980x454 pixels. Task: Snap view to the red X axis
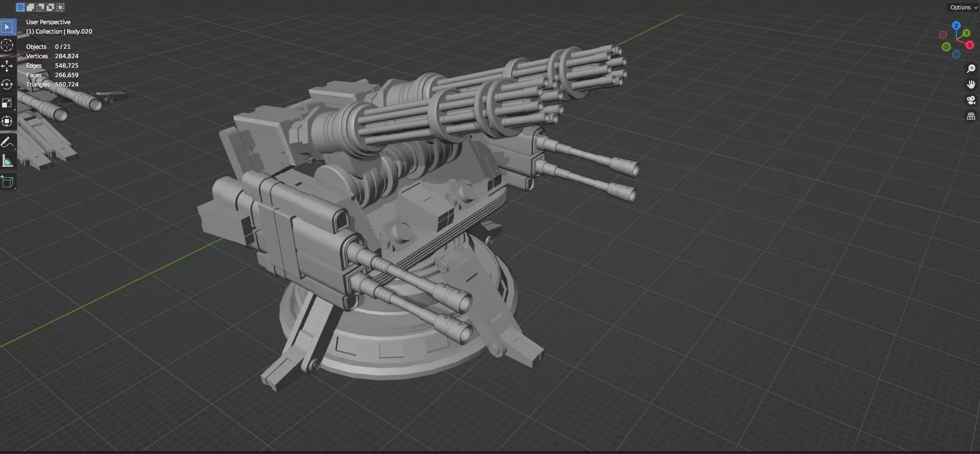point(970,45)
